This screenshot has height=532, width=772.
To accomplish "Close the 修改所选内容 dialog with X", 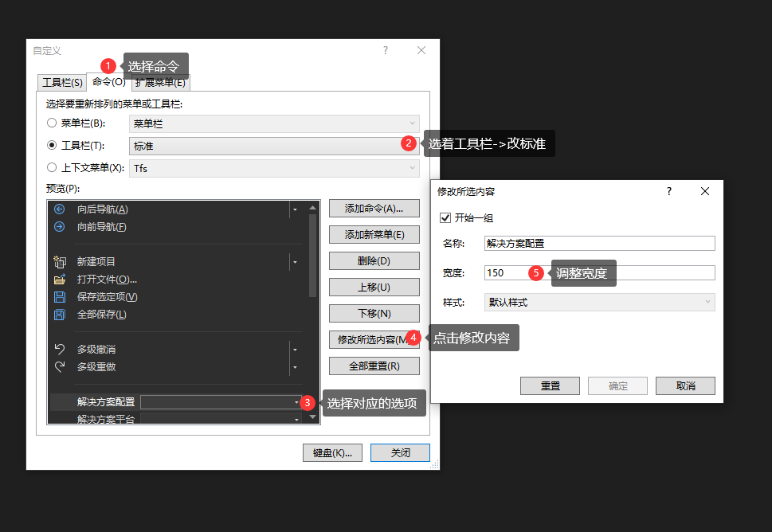I will [x=705, y=191].
